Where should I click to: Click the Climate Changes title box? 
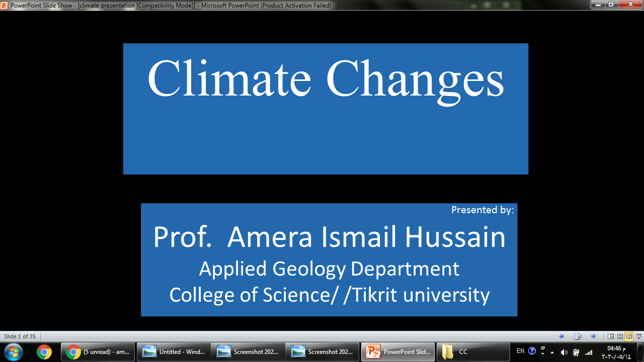[326, 109]
